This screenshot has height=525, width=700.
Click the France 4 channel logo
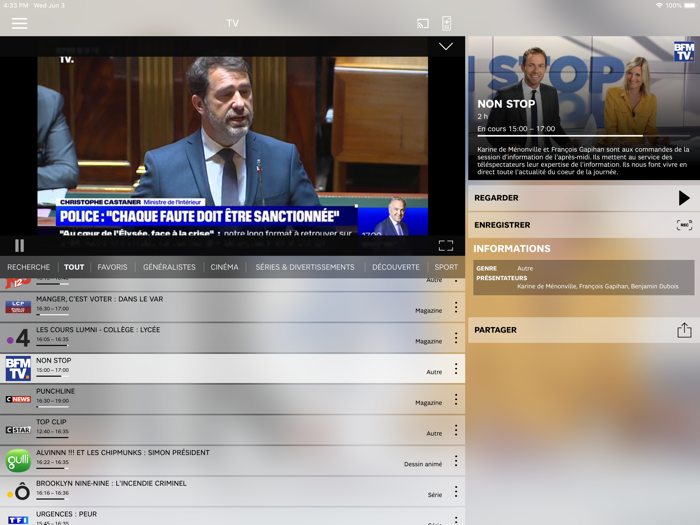coord(18,338)
